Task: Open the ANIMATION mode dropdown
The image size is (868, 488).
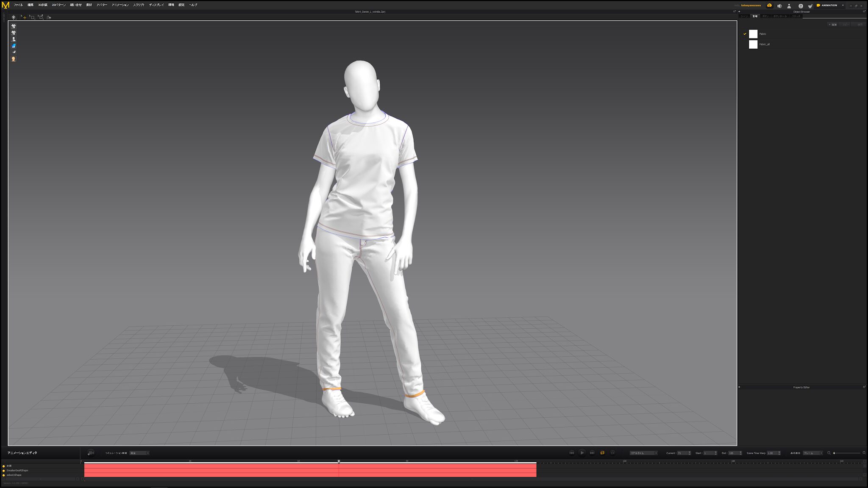Action: 843,6
